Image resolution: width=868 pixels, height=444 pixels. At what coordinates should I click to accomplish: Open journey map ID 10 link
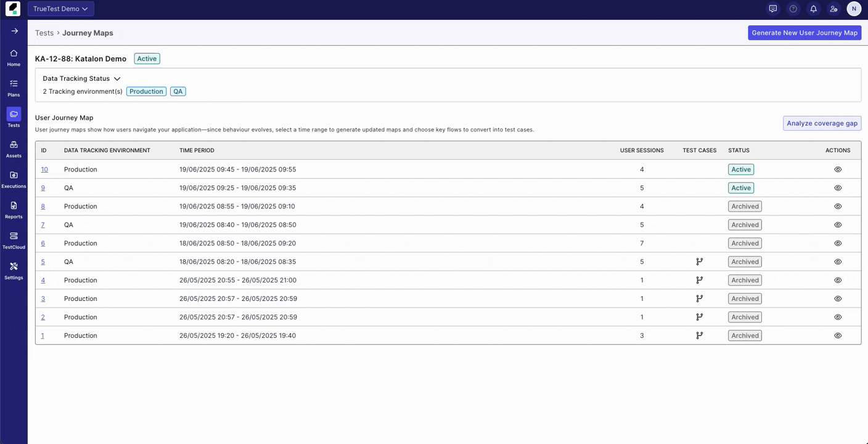(44, 169)
